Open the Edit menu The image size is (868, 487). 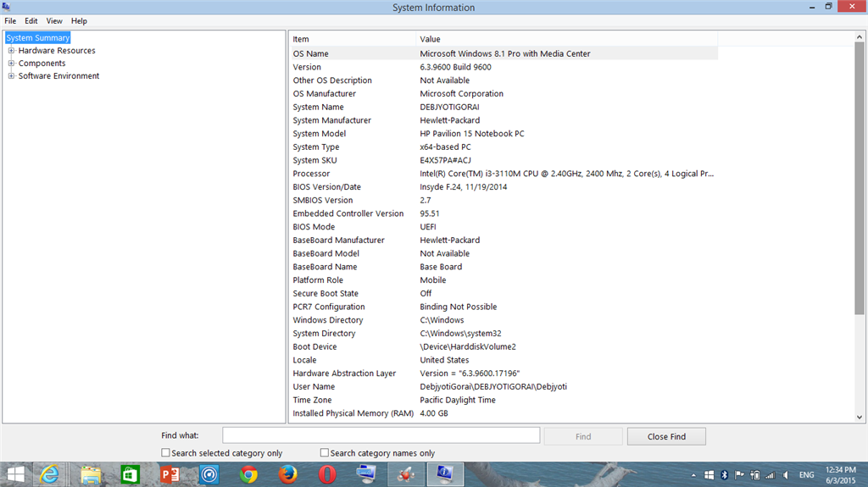tap(31, 21)
